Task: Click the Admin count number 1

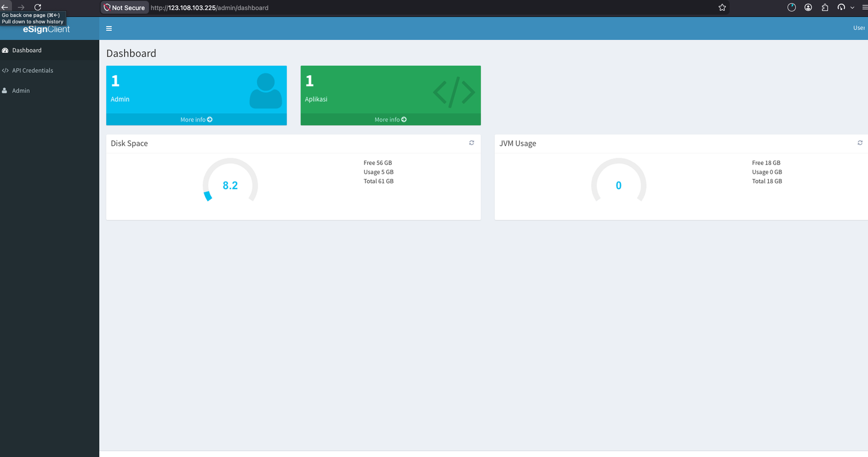Action: click(x=116, y=81)
